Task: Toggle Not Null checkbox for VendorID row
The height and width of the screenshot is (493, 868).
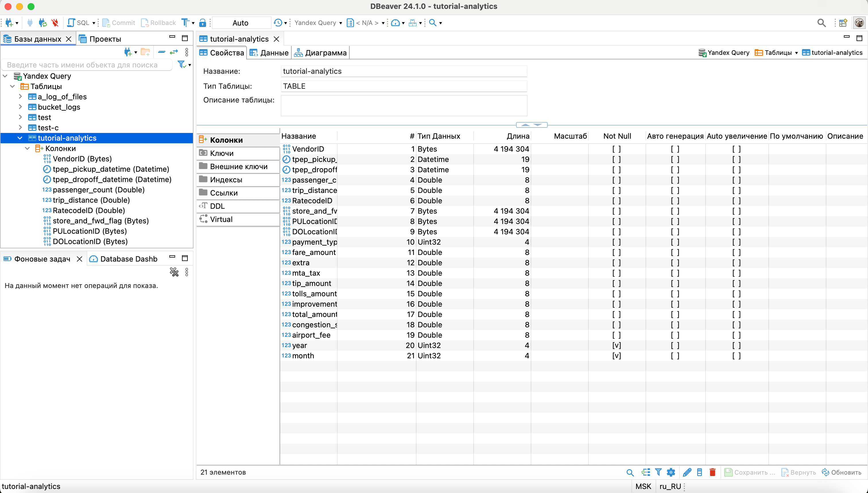Action: coord(616,149)
